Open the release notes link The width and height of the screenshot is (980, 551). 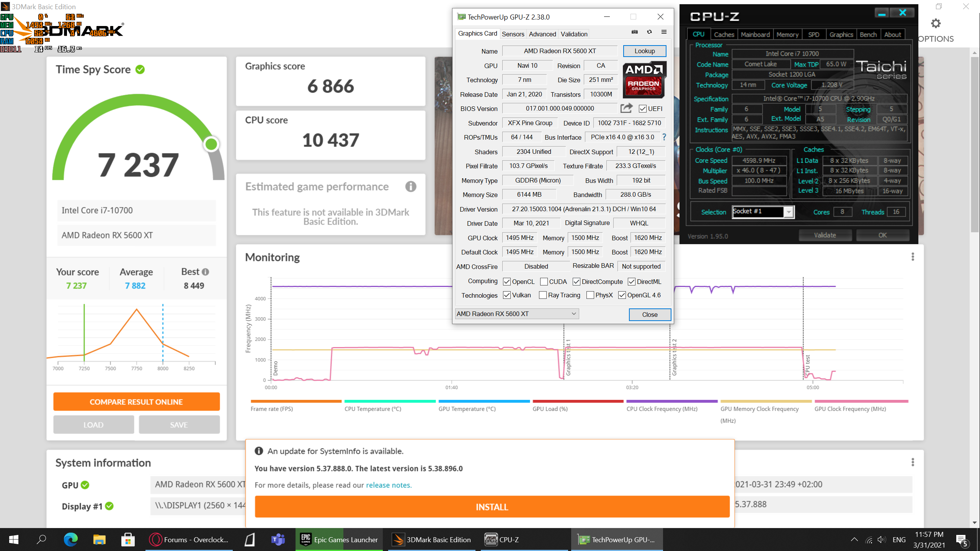point(389,485)
